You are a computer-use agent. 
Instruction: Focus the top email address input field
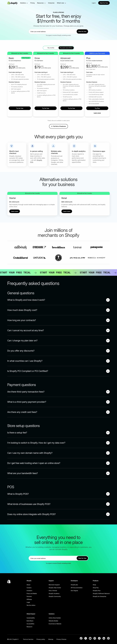[52, 31]
